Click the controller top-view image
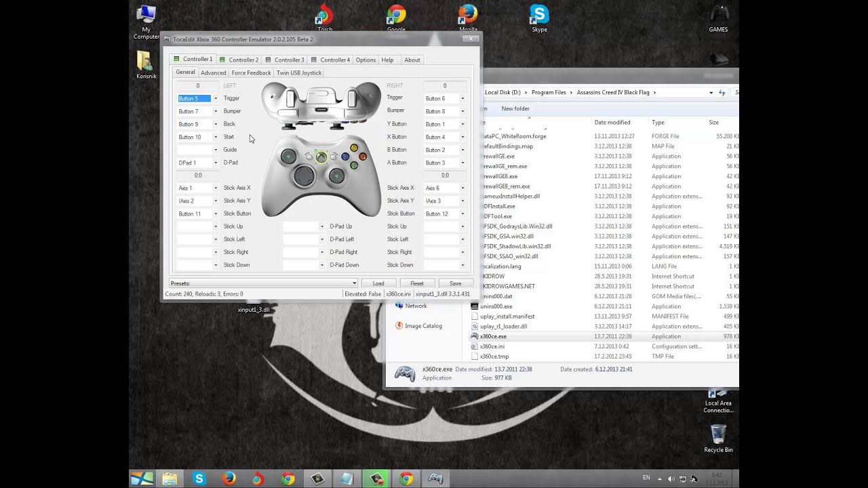The height and width of the screenshot is (488, 868). [x=321, y=106]
